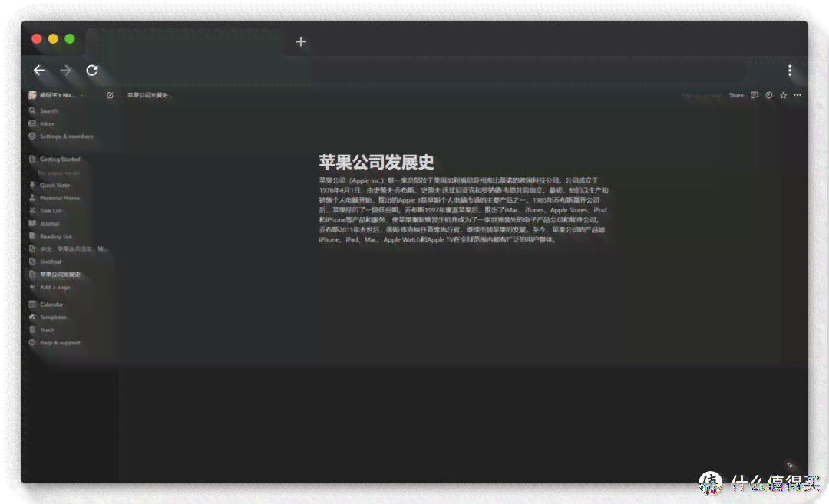829x504 pixels.
Task: Click the Inbox tray icon
Action: click(32, 124)
